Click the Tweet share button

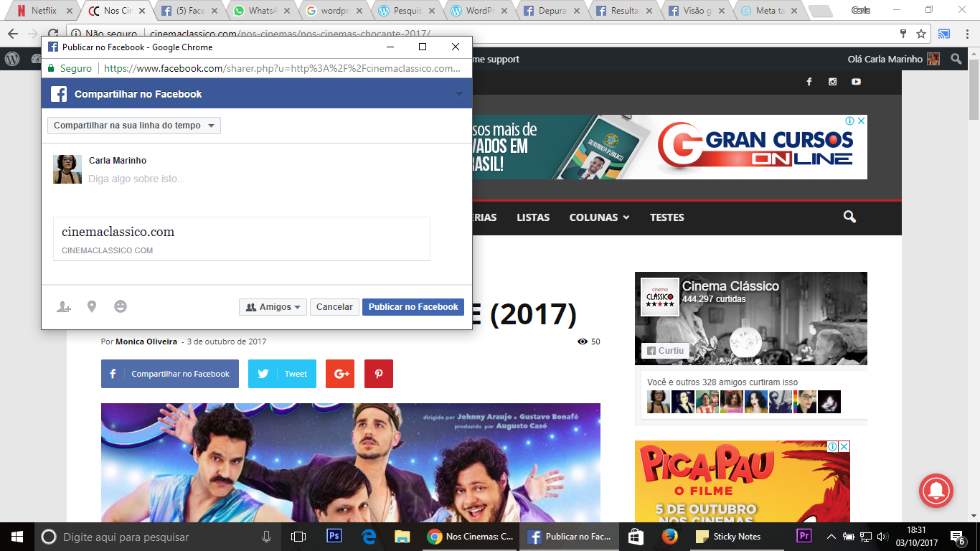click(282, 374)
